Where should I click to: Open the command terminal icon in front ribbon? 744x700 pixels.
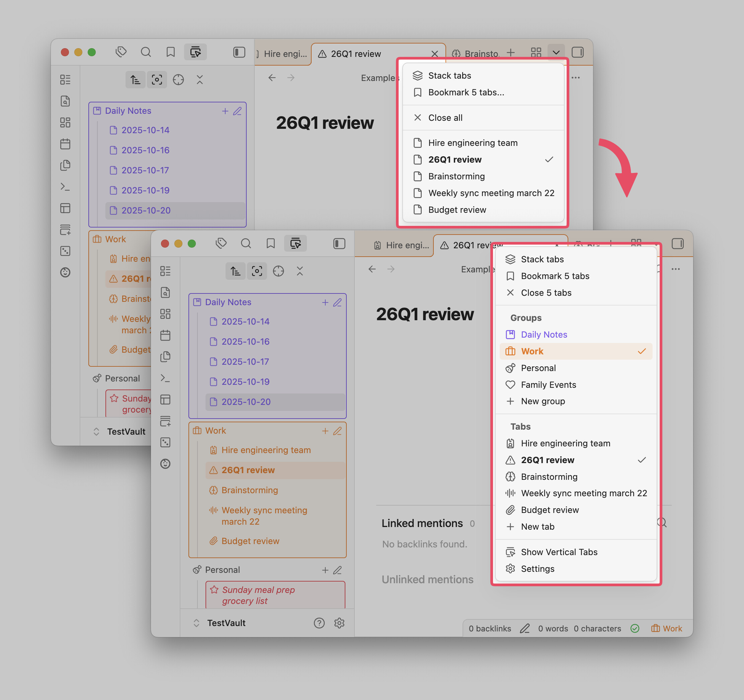click(x=165, y=378)
